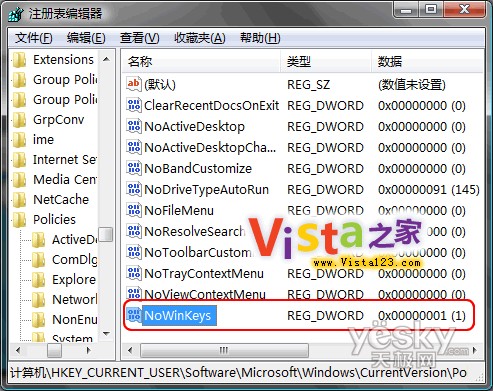Click the 0x00000001 (1) data cell
This screenshot has height=391, width=493.
point(422,315)
